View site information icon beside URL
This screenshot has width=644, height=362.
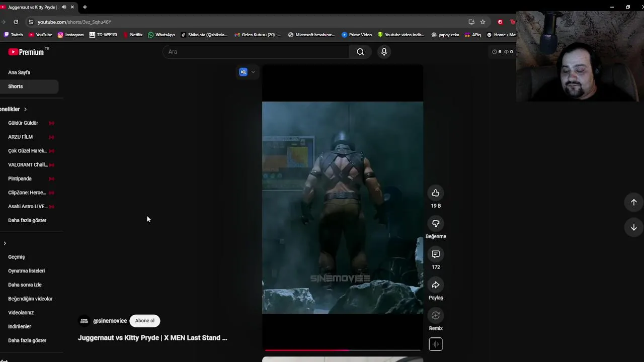point(31,22)
